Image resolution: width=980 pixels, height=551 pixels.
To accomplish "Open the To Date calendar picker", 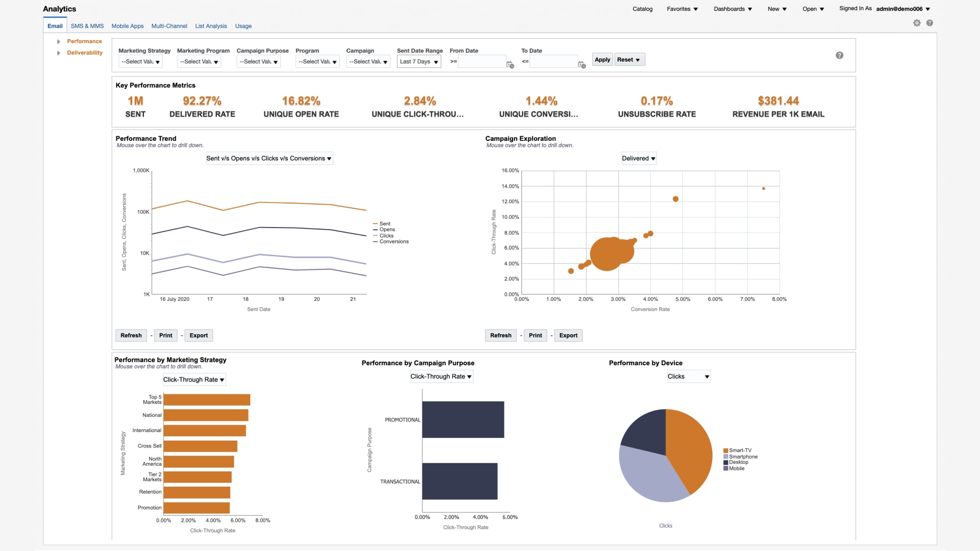I will 581,65.
